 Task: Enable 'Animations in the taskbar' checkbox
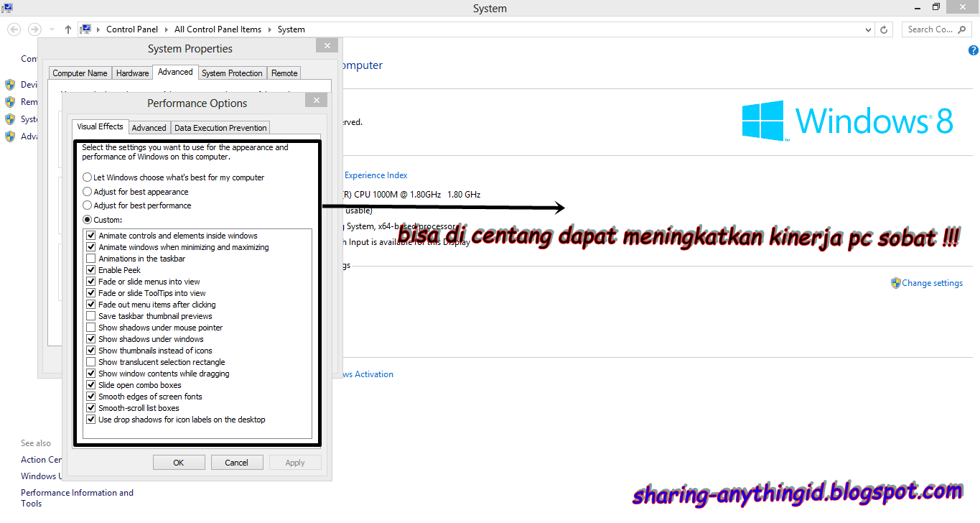tap(90, 259)
